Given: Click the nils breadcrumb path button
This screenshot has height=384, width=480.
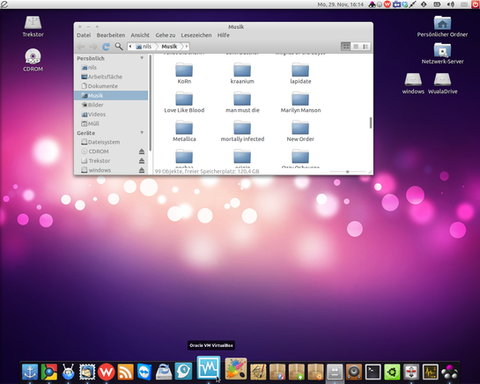Looking at the screenshot, I should [144, 46].
